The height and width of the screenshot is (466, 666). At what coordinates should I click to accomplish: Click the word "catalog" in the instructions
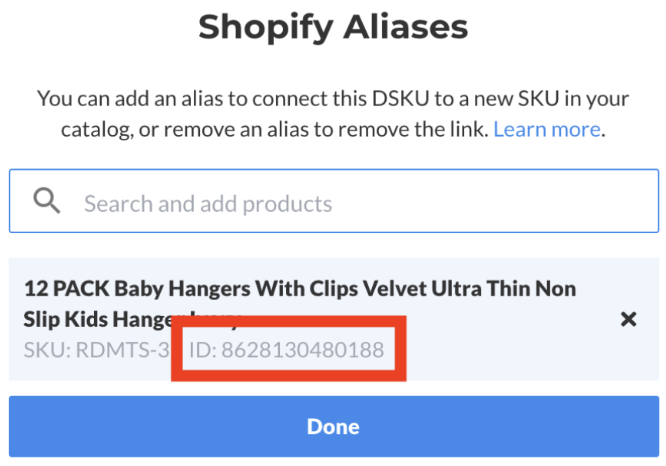(96, 130)
